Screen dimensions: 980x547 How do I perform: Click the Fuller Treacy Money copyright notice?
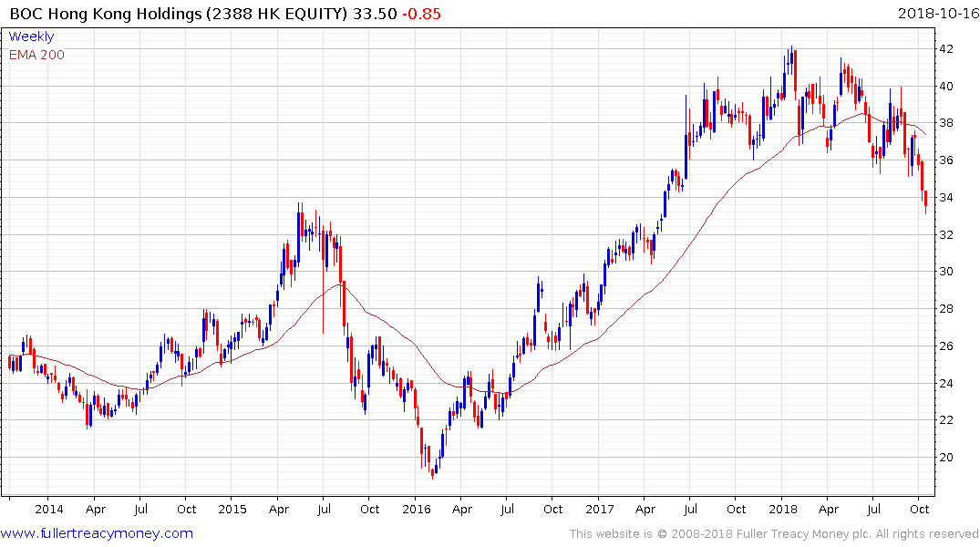pos(774,534)
